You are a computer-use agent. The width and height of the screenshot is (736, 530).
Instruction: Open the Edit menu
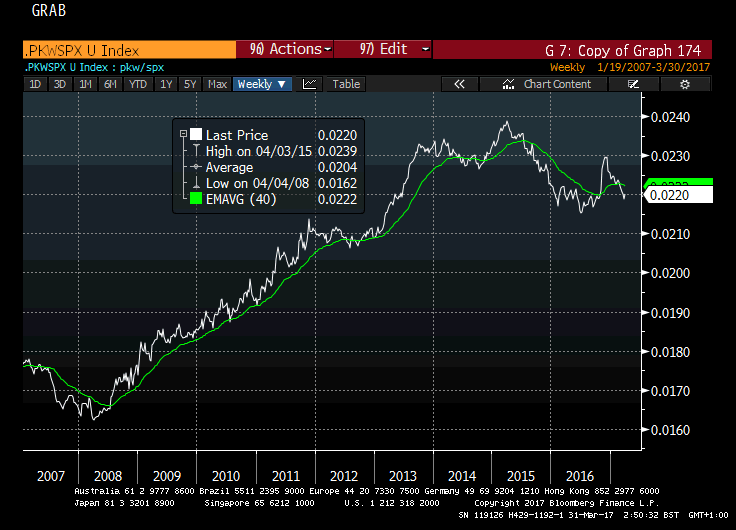coord(381,49)
